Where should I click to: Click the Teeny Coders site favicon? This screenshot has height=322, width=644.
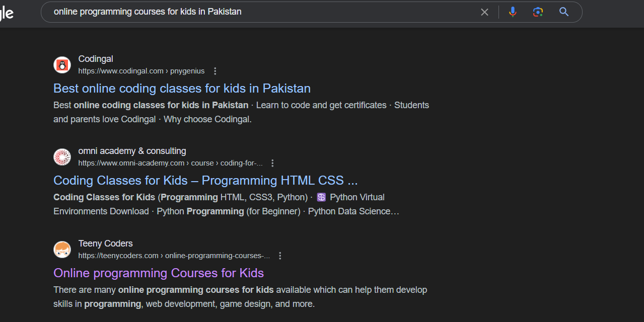62,250
